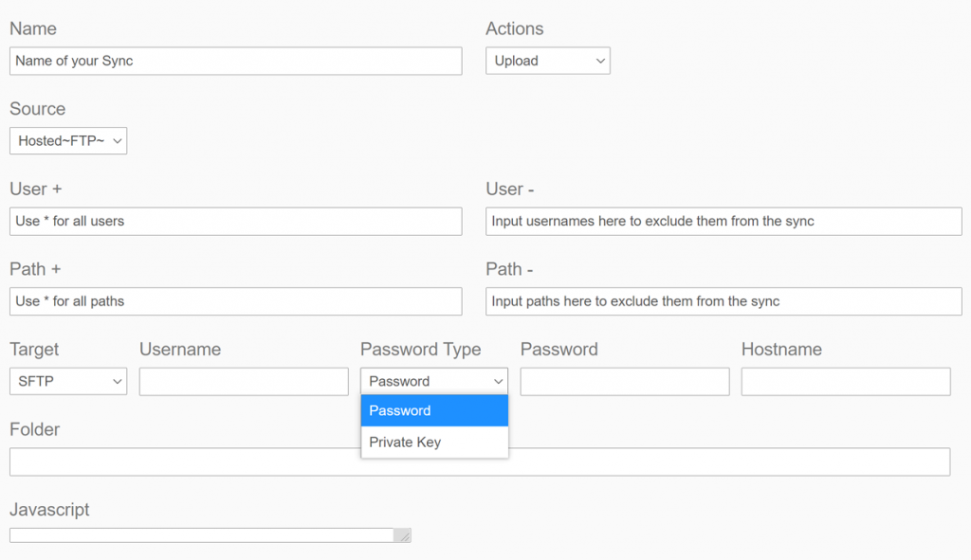Click the Source dropdown chevron arrow
971x560 pixels.
tap(117, 141)
